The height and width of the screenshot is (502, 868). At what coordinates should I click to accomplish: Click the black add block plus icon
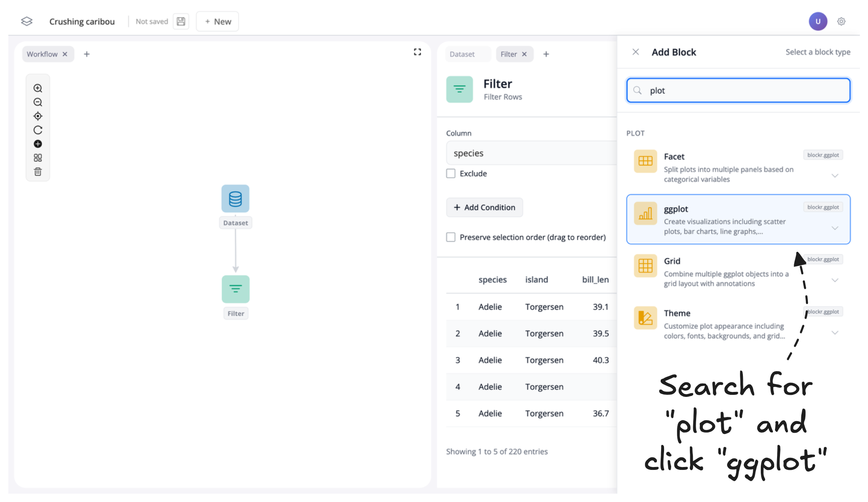point(38,144)
